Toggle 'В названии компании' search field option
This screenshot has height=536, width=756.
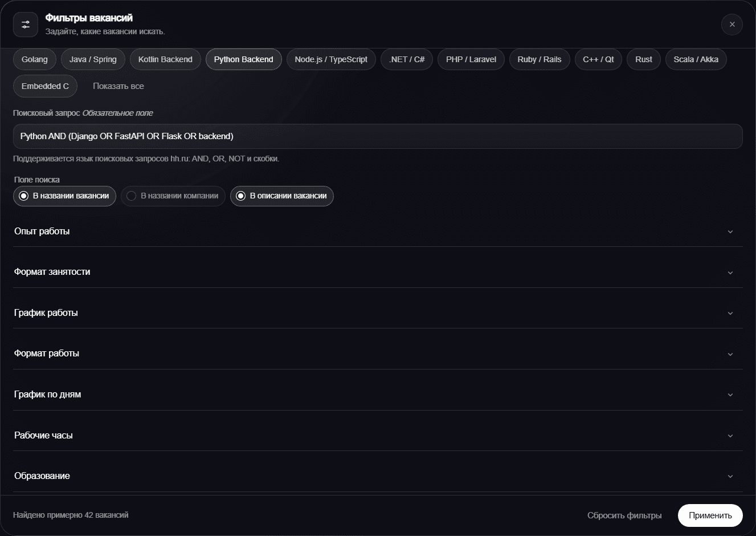pyautogui.click(x=173, y=196)
